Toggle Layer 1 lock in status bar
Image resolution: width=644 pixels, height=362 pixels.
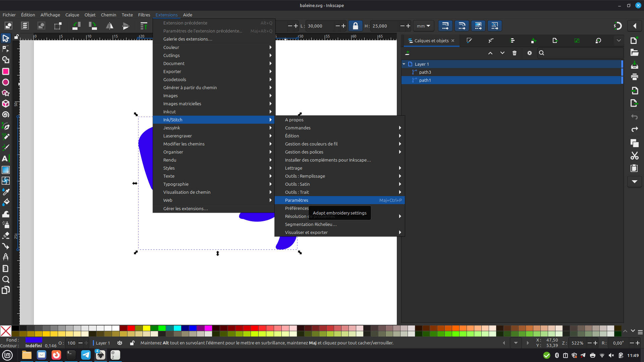pyautogui.click(x=132, y=343)
